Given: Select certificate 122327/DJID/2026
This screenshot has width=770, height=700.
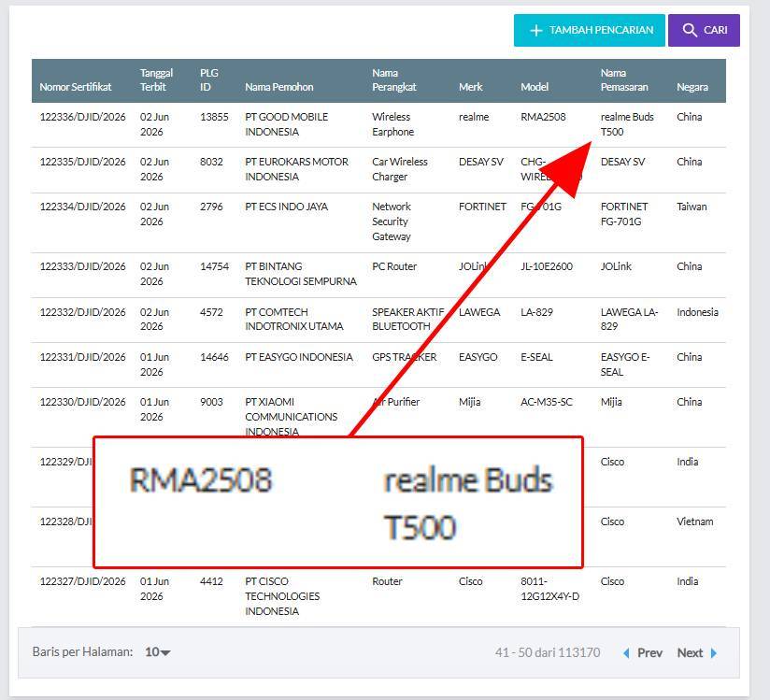Looking at the screenshot, I should [x=82, y=581].
